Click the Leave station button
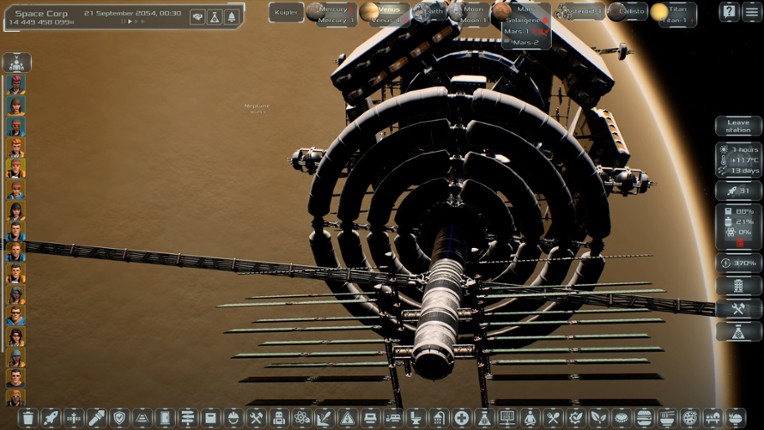 [738, 126]
